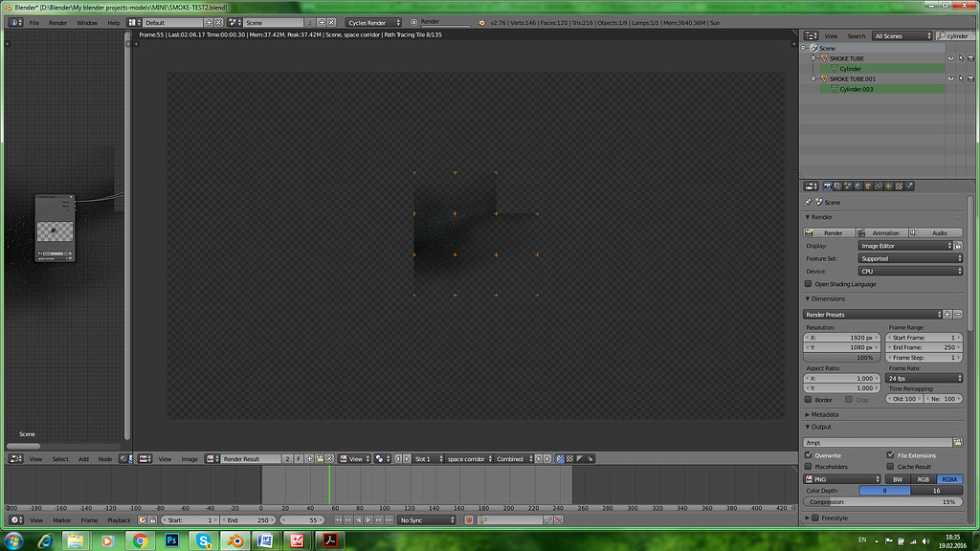Open the PNG file format dropdown
This screenshot has width=980, height=551.
pyautogui.click(x=842, y=480)
